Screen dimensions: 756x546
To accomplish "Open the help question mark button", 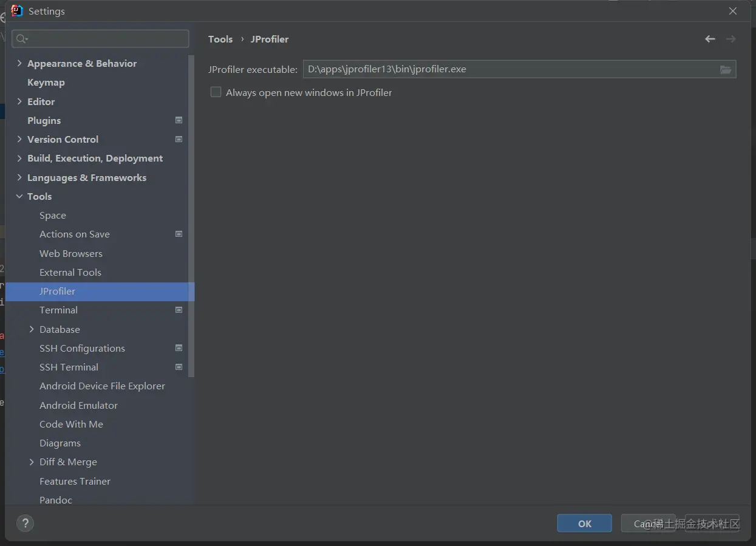I will pyautogui.click(x=25, y=523).
